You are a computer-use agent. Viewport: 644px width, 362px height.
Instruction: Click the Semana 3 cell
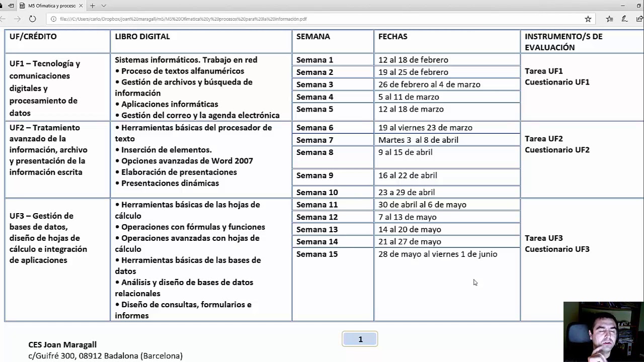pos(333,84)
